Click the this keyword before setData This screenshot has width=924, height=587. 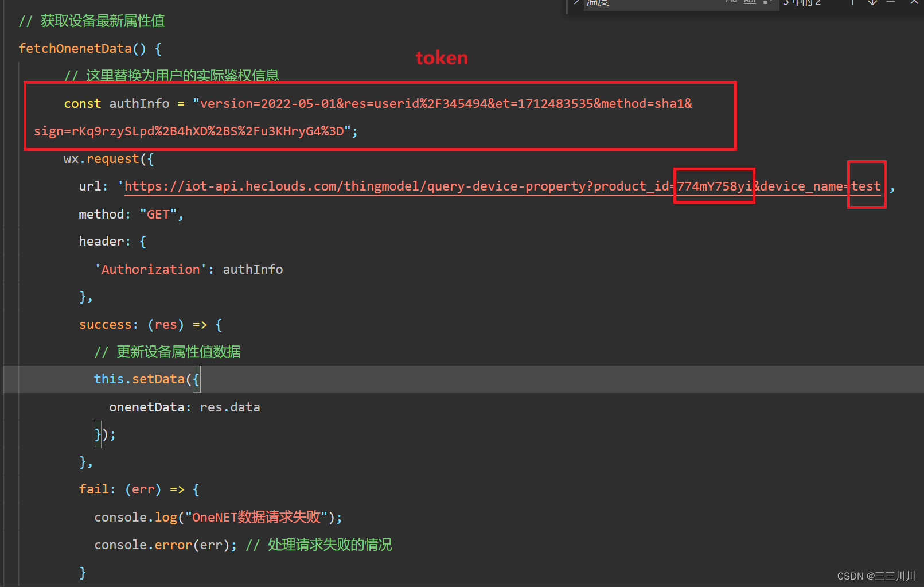(x=109, y=379)
